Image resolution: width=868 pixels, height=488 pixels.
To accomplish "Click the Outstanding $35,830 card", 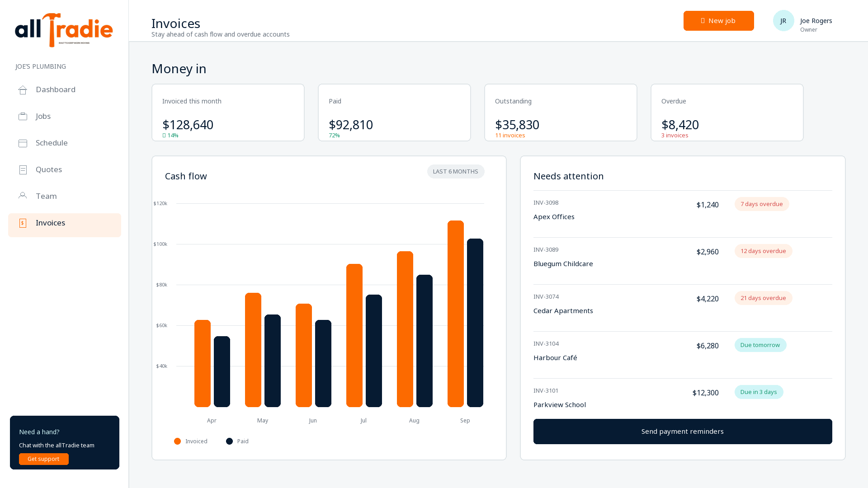I will (561, 113).
